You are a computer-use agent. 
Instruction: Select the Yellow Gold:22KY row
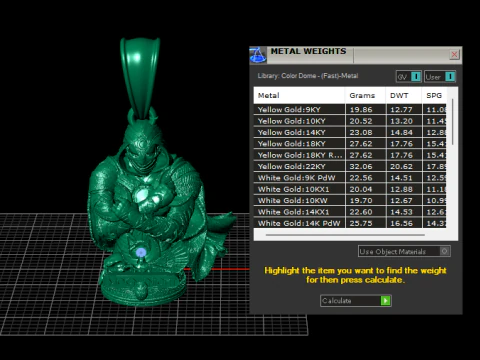click(x=350, y=166)
